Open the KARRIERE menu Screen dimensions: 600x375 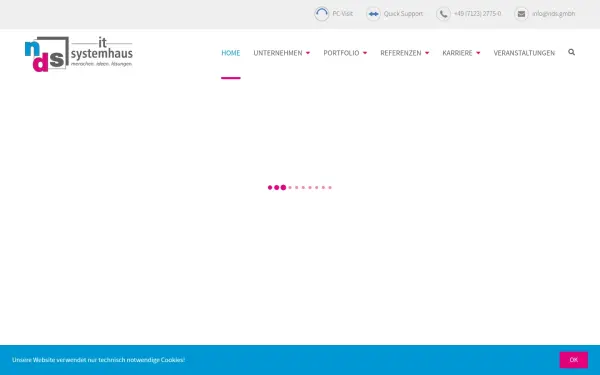coord(457,53)
